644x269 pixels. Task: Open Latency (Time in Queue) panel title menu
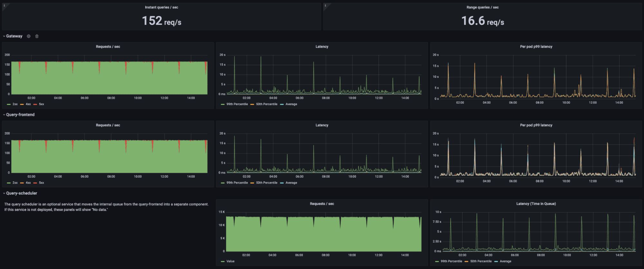tap(536, 204)
